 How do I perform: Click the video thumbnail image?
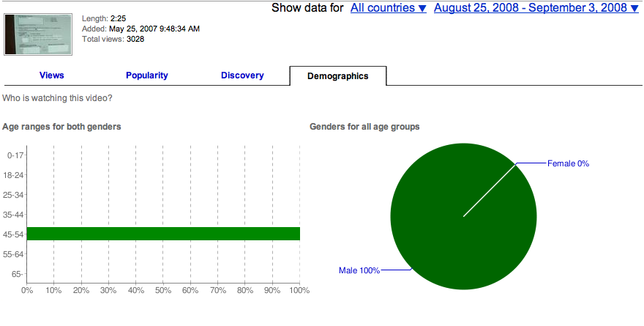[39, 34]
